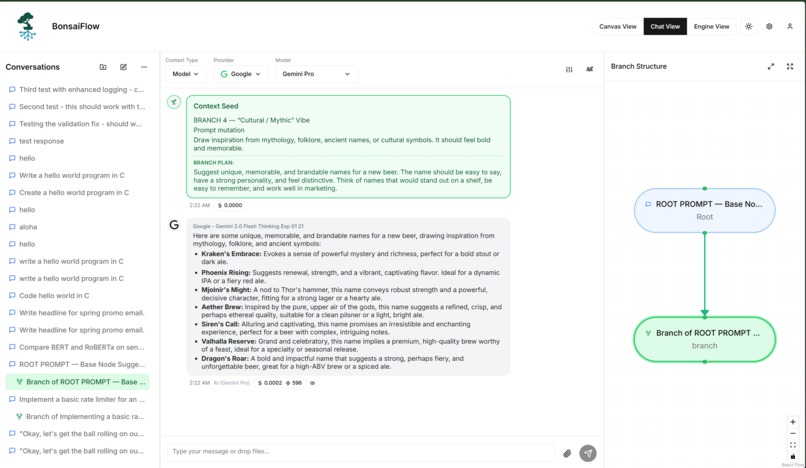Open 'Third test with enhanced logging' conversation
This screenshot has width=806, height=468.
pyautogui.click(x=77, y=89)
